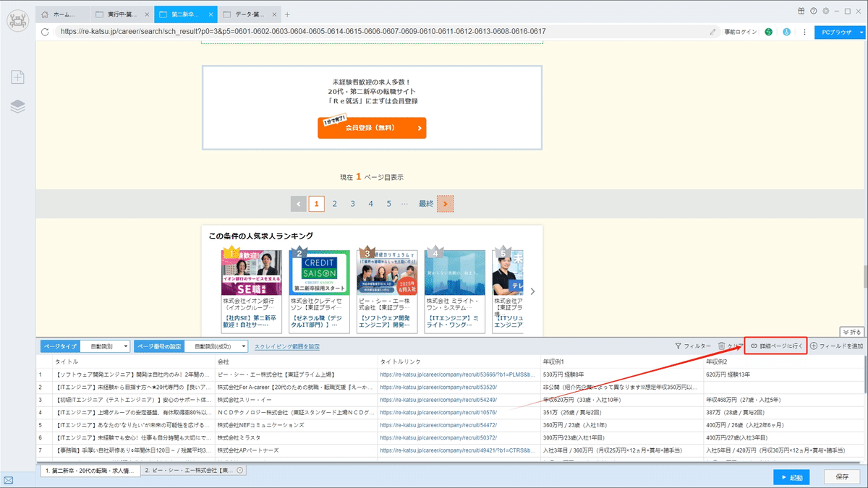Open the イオン銀行 ranking thumbnail

pyautogui.click(x=251, y=273)
